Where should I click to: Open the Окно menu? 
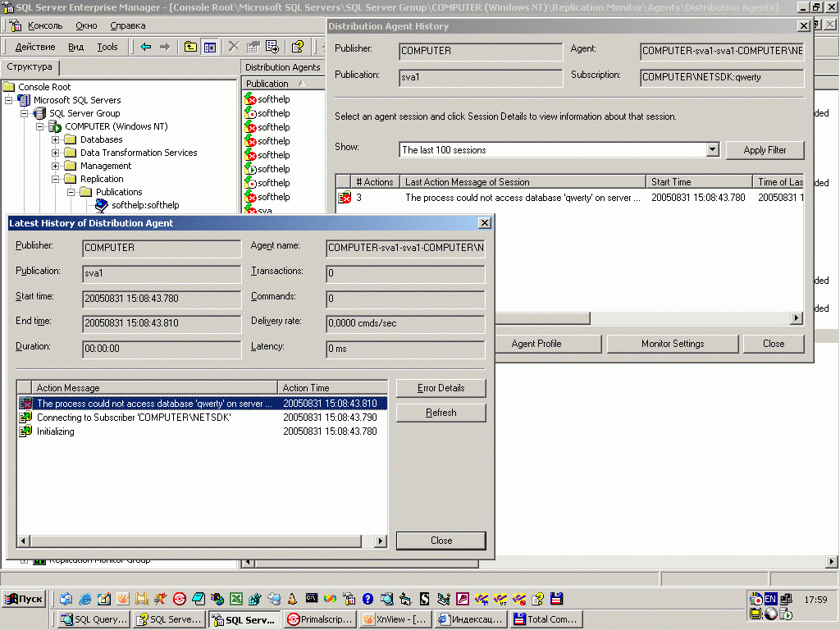[x=86, y=25]
